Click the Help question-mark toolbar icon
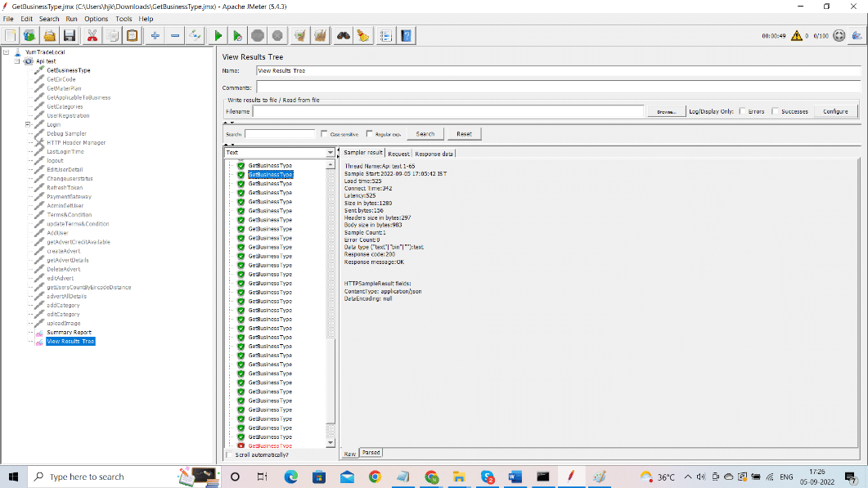The image size is (868, 488). 406,36
